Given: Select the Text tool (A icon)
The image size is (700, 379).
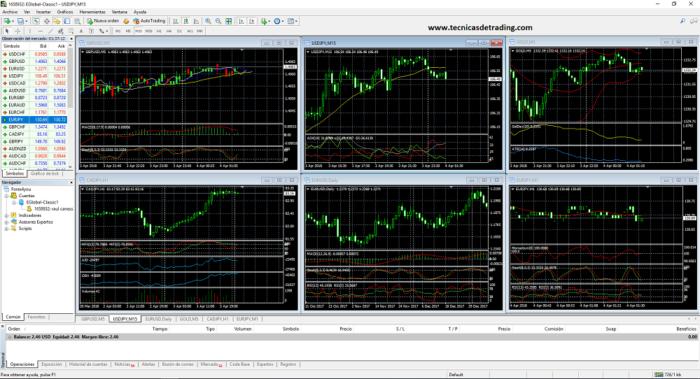Looking at the screenshot, I should [81, 31].
